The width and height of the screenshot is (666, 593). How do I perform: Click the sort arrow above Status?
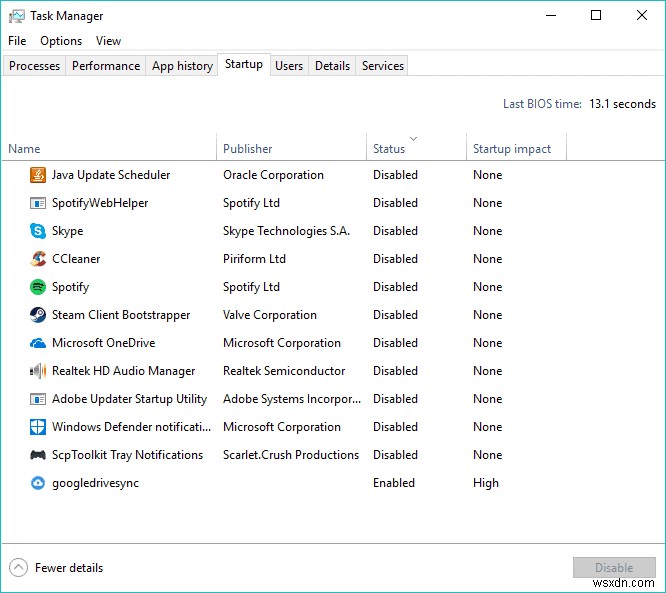click(413, 138)
